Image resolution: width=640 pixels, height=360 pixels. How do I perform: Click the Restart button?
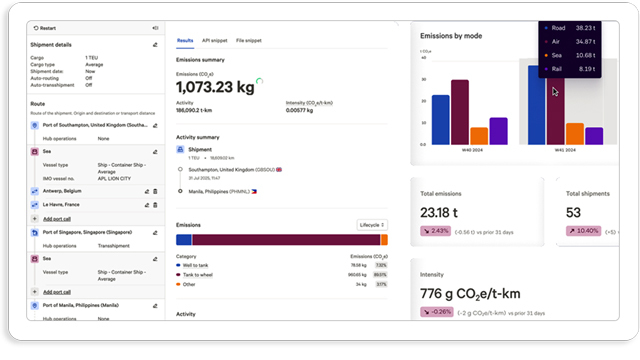coord(45,28)
